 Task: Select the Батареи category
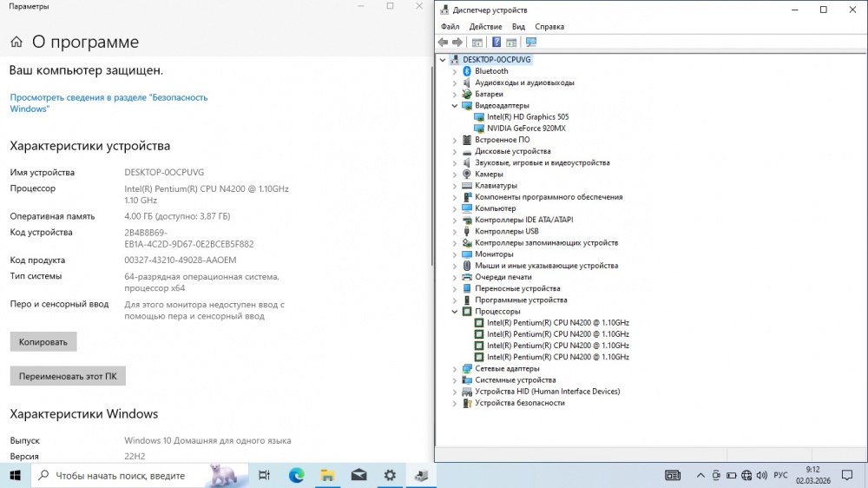click(x=489, y=94)
